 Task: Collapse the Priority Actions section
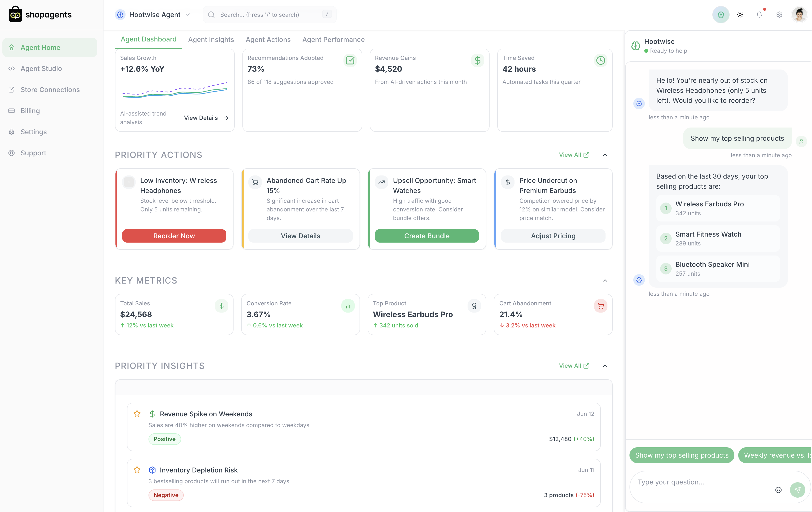click(605, 155)
